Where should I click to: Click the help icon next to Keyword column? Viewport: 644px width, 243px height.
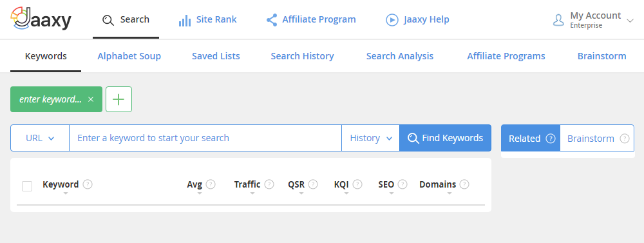(x=88, y=184)
